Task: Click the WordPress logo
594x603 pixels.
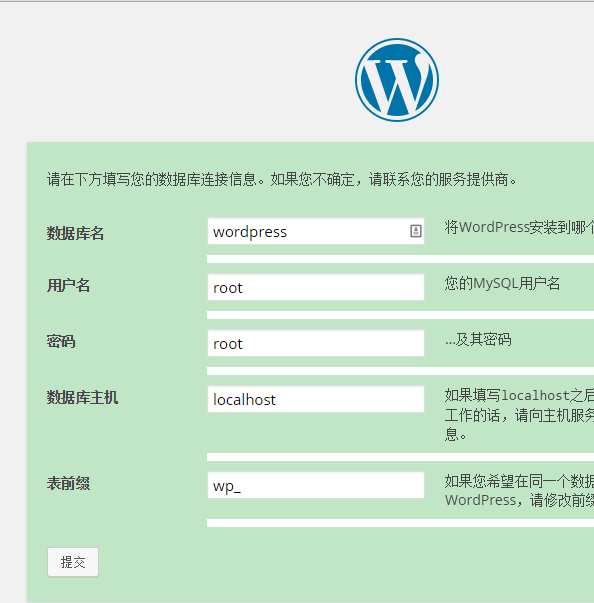Action: [397, 80]
